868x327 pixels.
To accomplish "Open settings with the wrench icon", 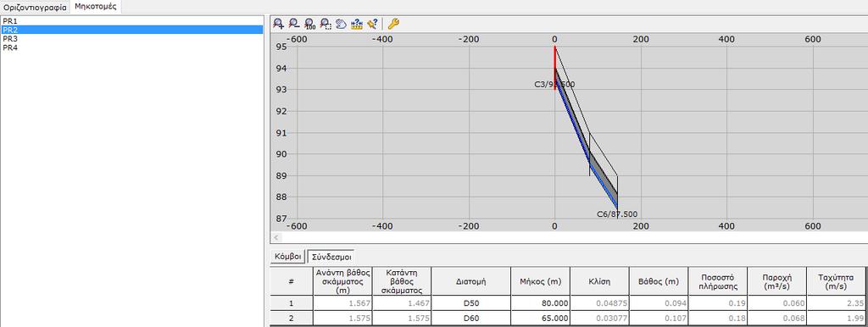I will click(x=393, y=24).
